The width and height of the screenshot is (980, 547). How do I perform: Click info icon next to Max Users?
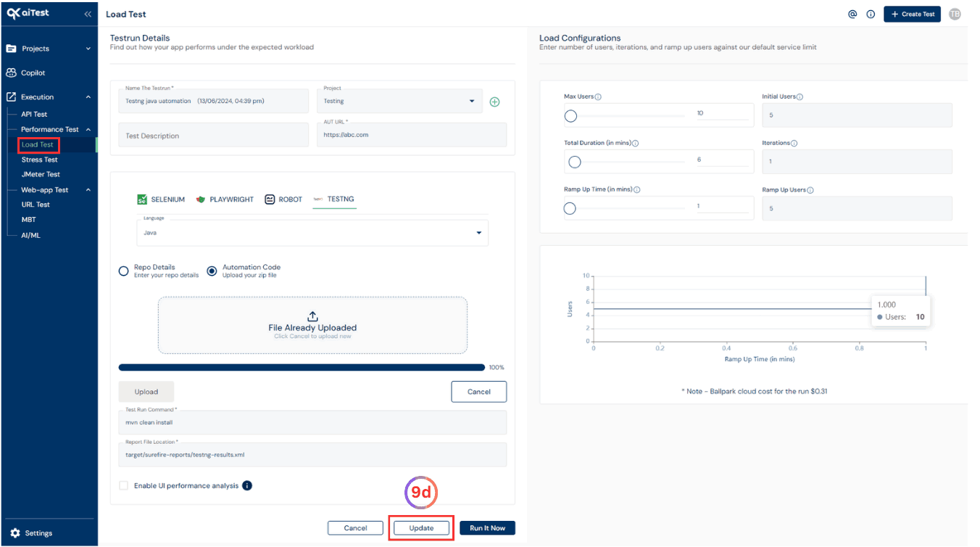pyautogui.click(x=598, y=96)
